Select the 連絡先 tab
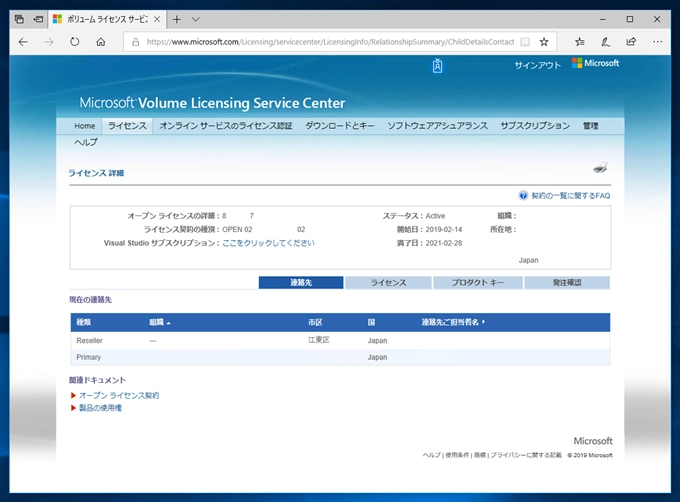680x502 pixels. (x=301, y=283)
